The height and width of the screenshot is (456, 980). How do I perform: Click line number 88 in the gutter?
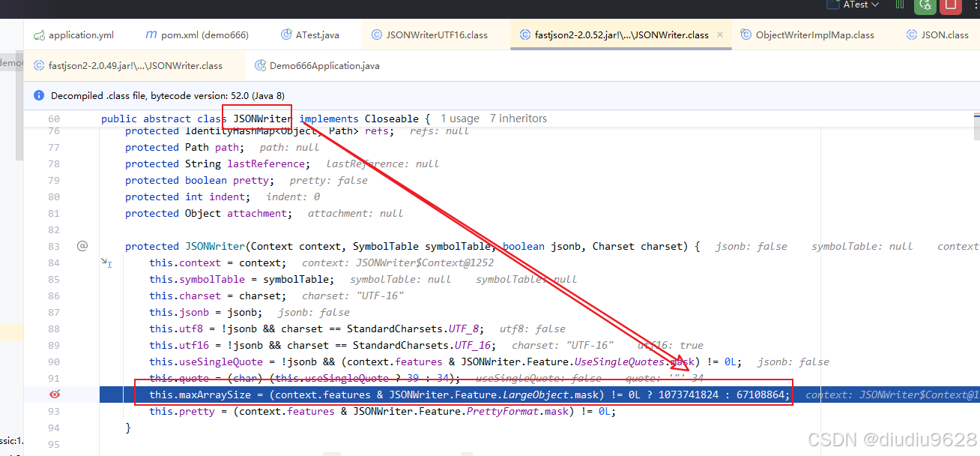[x=53, y=328]
